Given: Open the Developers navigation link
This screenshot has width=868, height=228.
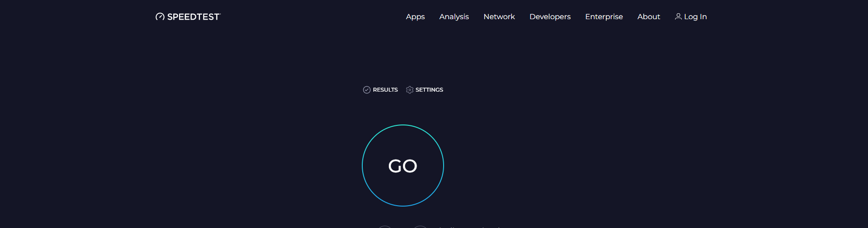Looking at the screenshot, I should pos(550,17).
